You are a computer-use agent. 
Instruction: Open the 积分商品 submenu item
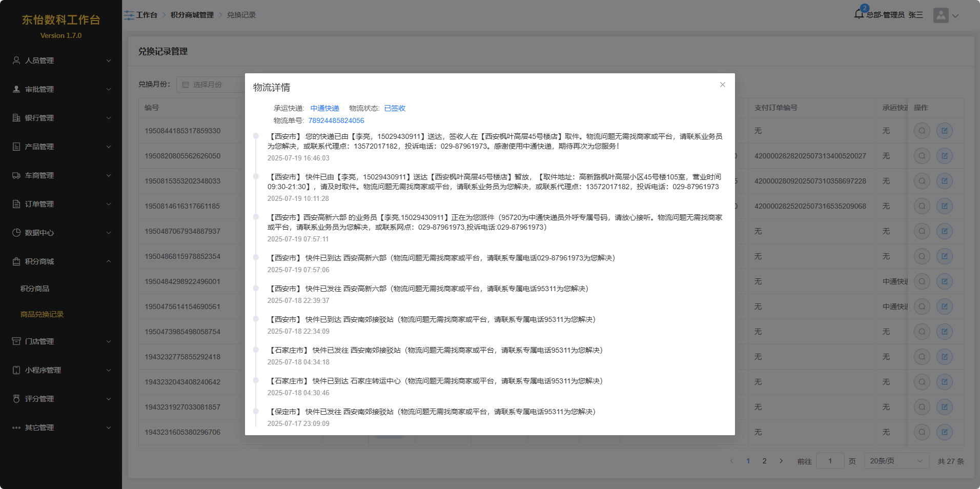35,289
